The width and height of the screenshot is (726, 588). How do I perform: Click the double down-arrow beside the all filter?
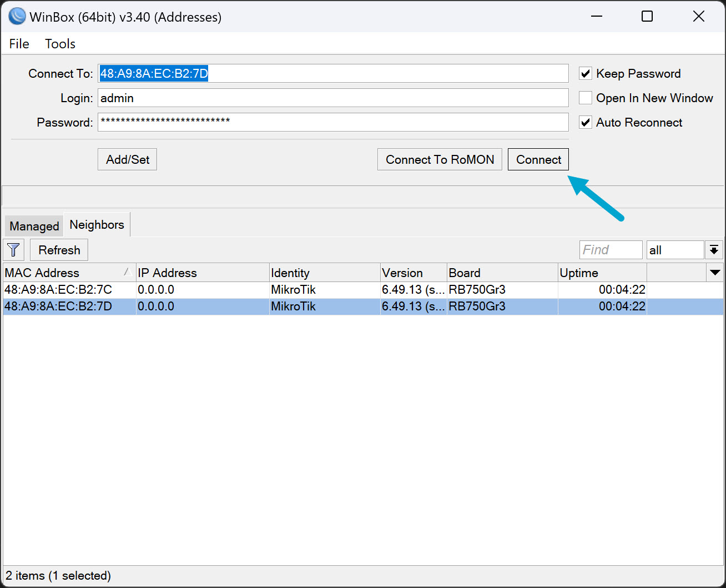[x=714, y=250]
